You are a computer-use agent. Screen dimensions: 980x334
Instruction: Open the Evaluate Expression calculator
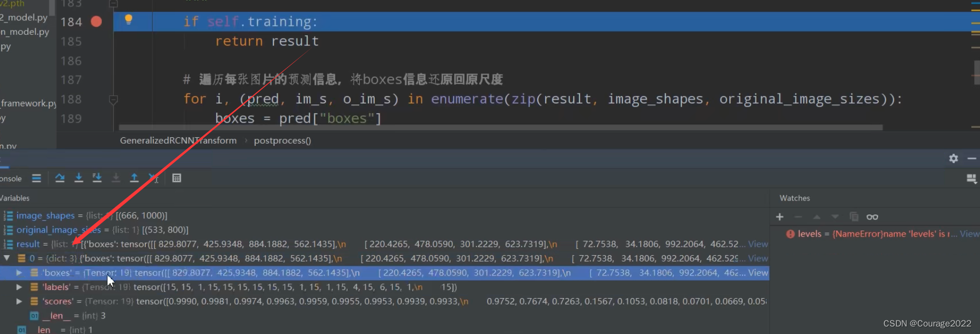[176, 178]
